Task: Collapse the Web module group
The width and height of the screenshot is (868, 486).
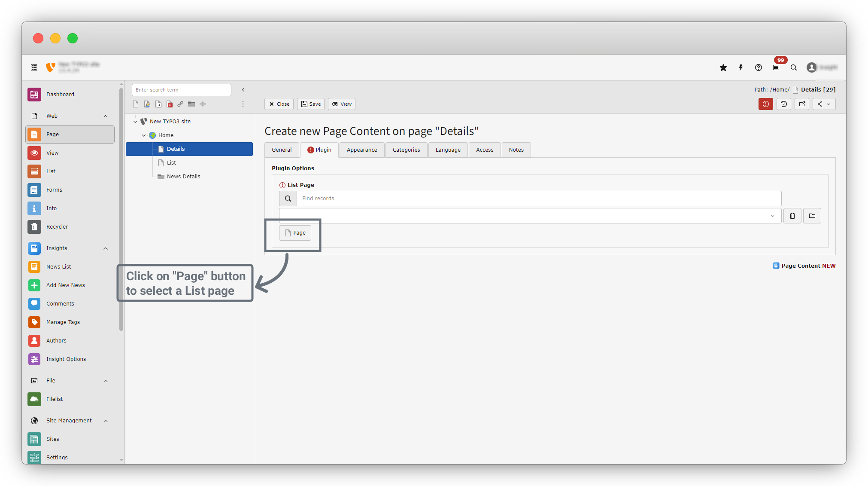Action: [106, 116]
